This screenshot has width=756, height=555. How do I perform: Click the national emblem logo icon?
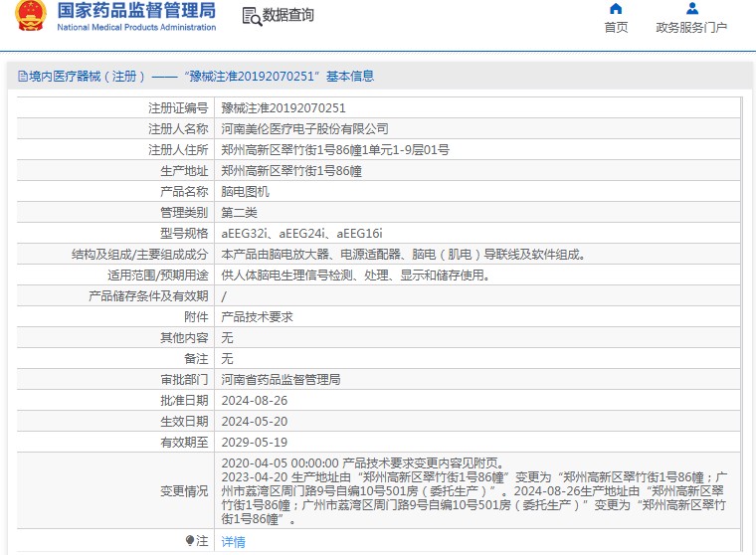pos(30,17)
